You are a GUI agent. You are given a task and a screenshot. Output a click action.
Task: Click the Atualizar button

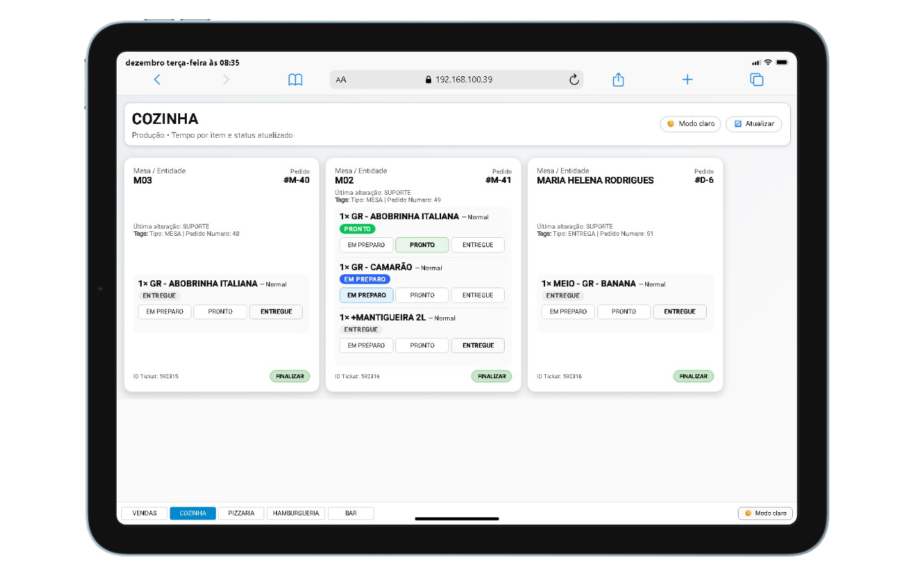coord(754,124)
